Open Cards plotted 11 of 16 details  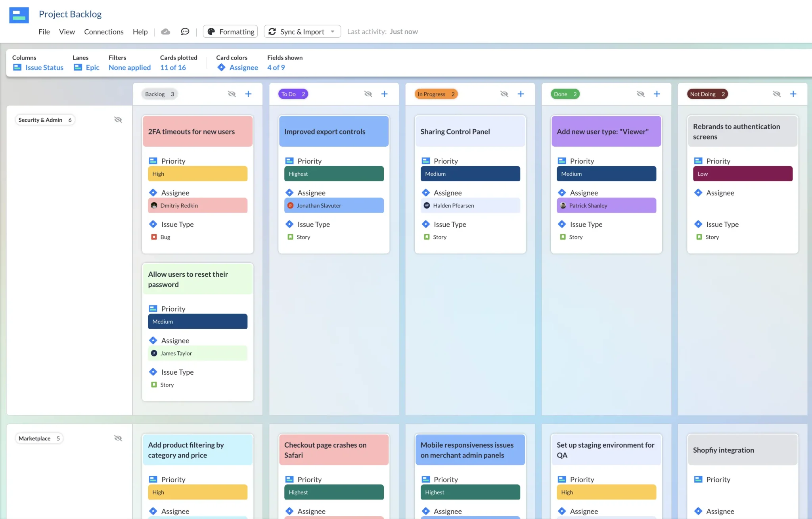tap(173, 67)
